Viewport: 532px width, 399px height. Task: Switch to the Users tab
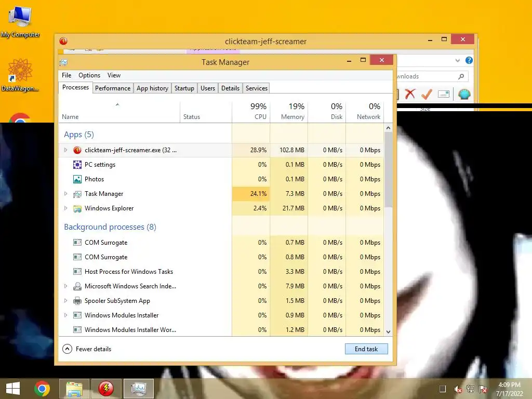(208, 88)
